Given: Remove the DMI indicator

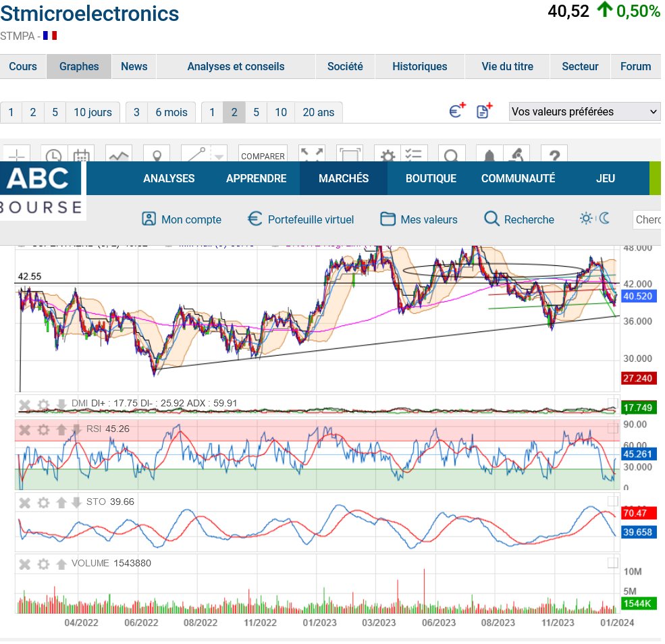Looking at the screenshot, I should (x=24, y=404).
